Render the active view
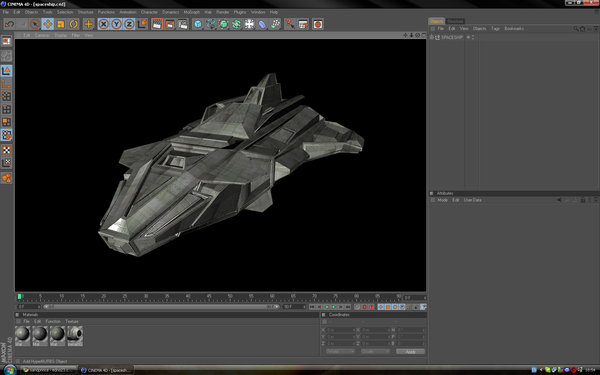600x375 pixels. (157, 24)
